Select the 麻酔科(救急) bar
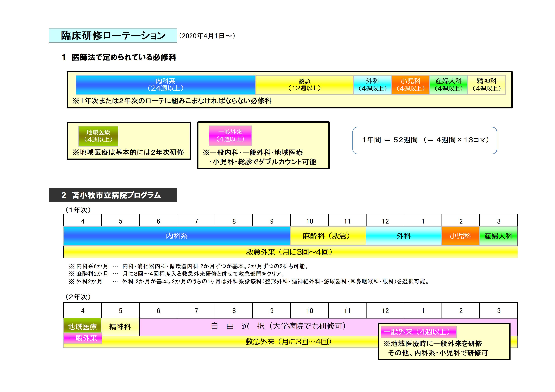The height and width of the screenshot is (392, 555). [328, 236]
